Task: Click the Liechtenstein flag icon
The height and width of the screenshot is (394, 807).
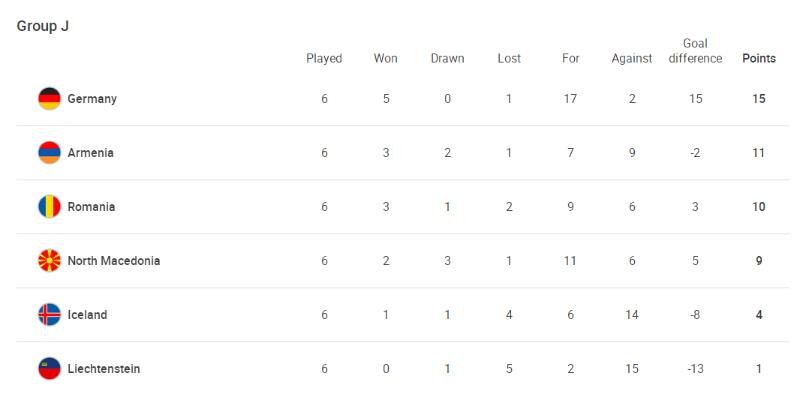Action: point(49,369)
